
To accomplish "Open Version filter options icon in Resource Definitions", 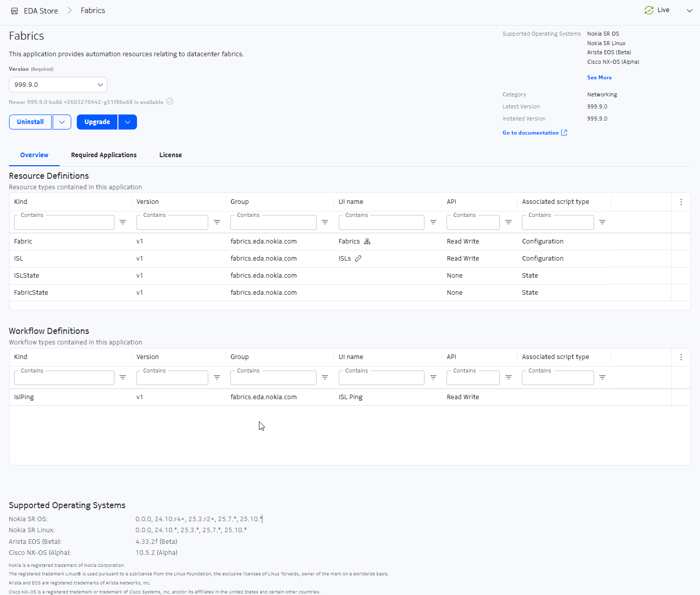I will pyautogui.click(x=217, y=222).
